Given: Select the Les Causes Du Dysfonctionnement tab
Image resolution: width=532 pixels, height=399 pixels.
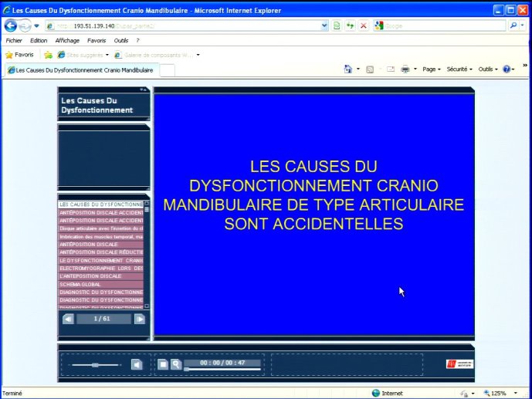Looking at the screenshot, I should pyautogui.click(x=81, y=70).
